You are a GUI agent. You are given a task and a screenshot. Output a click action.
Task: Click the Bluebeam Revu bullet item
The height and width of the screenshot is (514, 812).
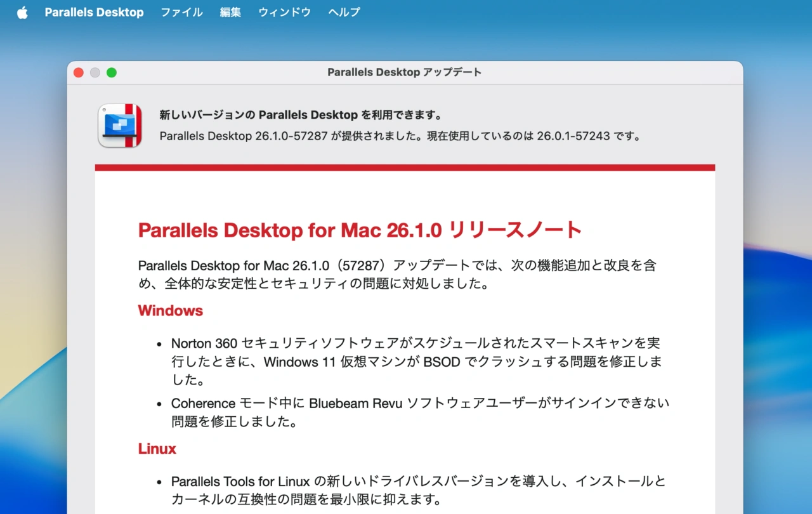pos(419,412)
